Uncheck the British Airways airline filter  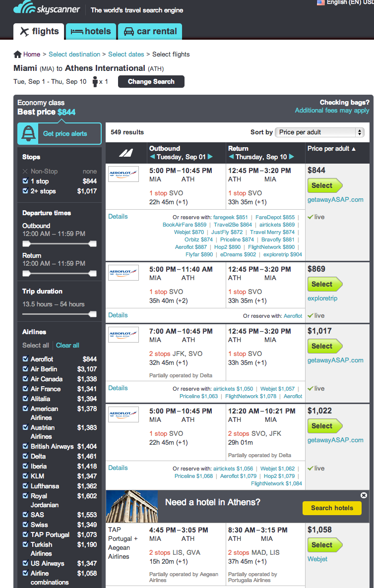click(25, 446)
